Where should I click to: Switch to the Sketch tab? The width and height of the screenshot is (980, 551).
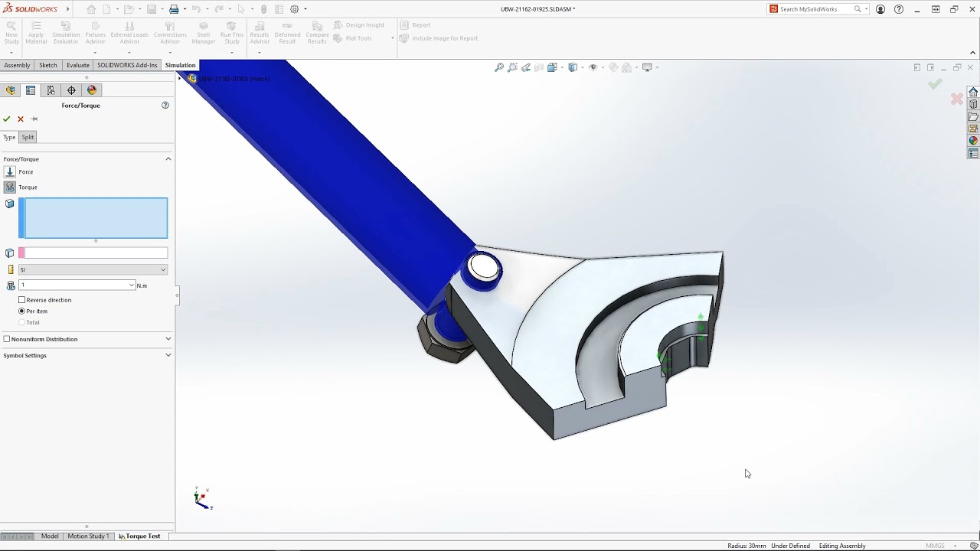pyautogui.click(x=48, y=65)
